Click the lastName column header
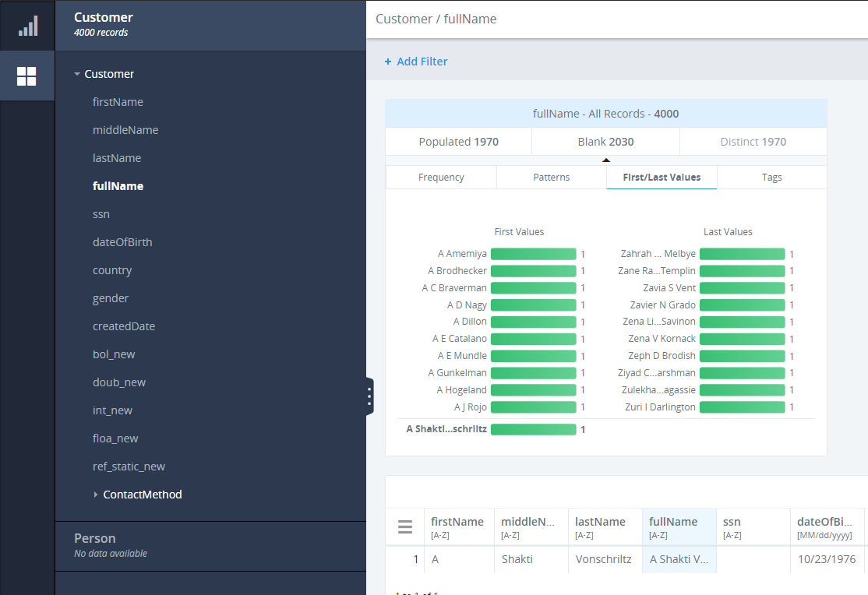Image resolution: width=868 pixels, height=595 pixels. point(605,527)
